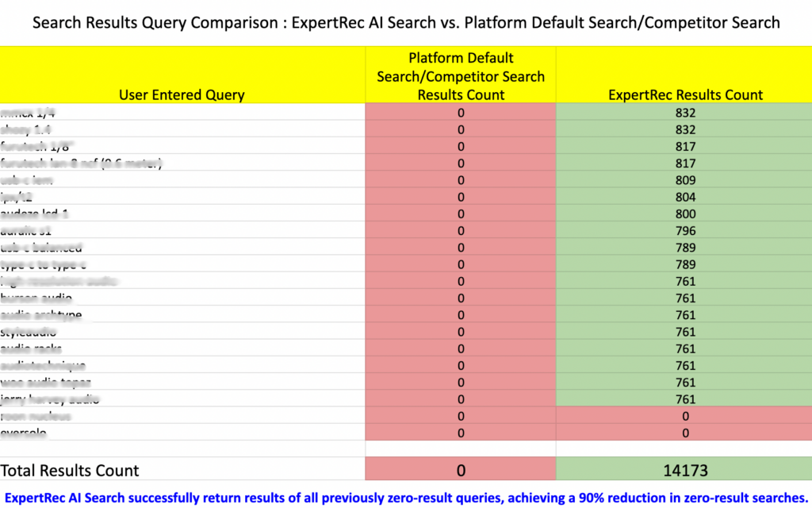Image resolution: width=812 pixels, height=508 pixels.
Task: Select the cell containing 800
Action: 685,214
